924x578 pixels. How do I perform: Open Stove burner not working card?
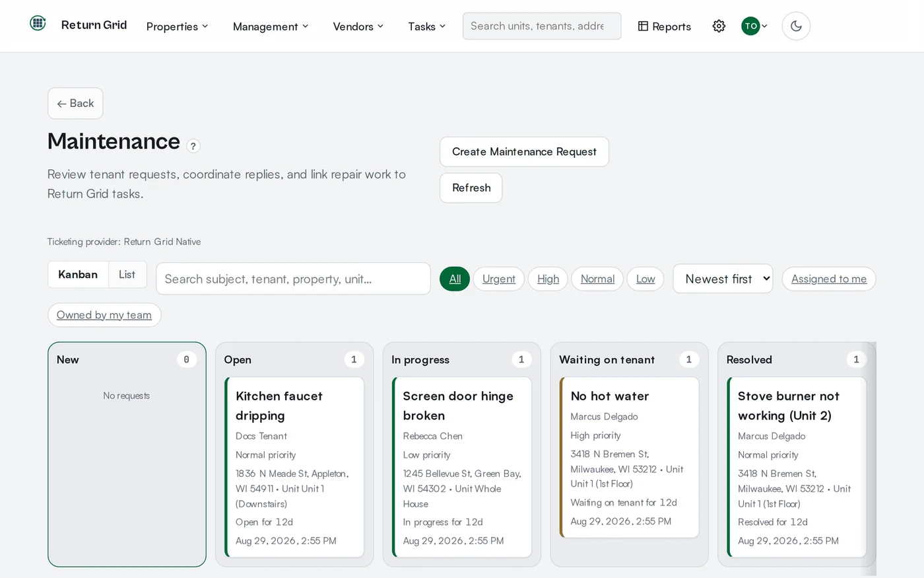pos(797,467)
